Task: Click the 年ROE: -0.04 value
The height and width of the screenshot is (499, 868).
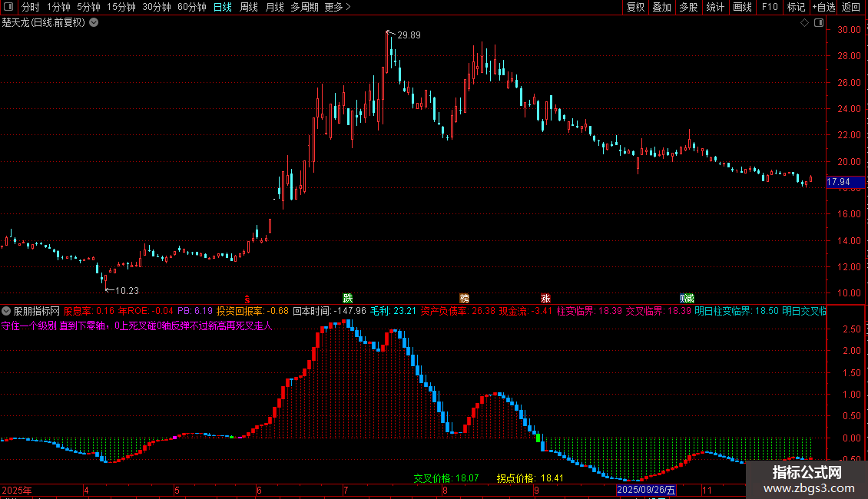Action: click(x=146, y=312)
